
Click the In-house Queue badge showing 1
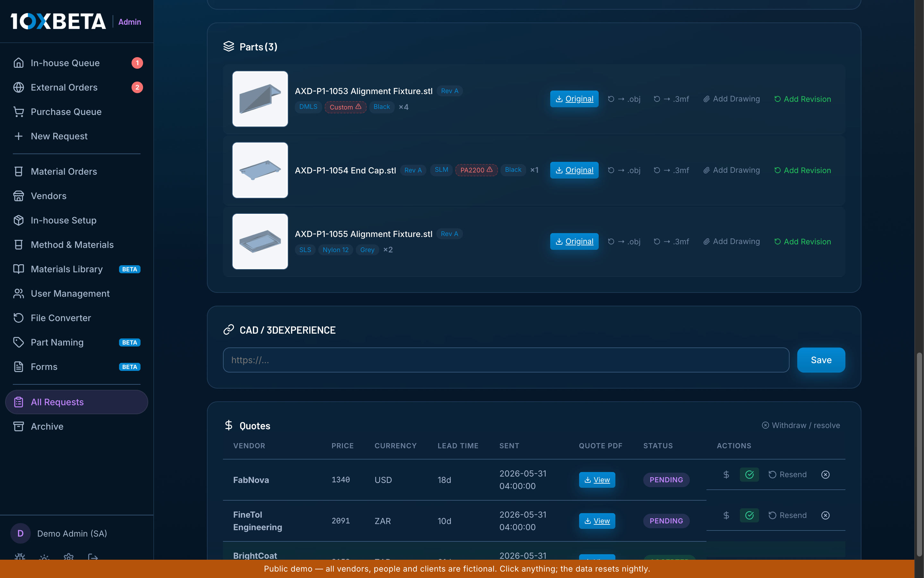click(137, 63)
